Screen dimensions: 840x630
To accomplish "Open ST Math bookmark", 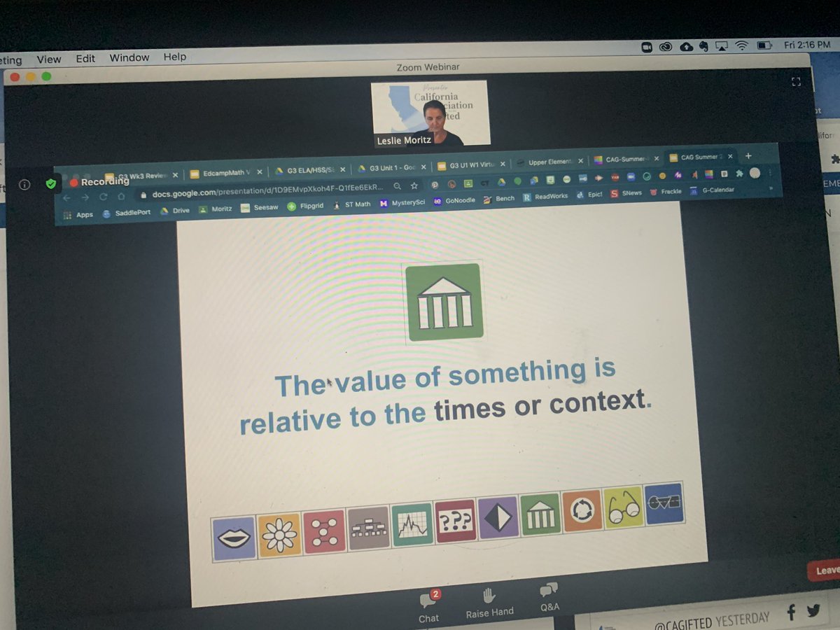I will pos(351,204).
